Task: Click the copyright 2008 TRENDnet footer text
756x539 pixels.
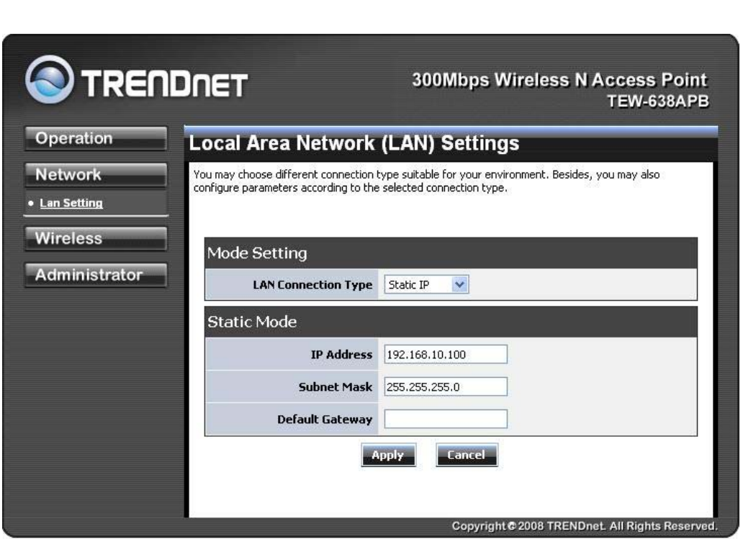Action: (x=585, y=526)
